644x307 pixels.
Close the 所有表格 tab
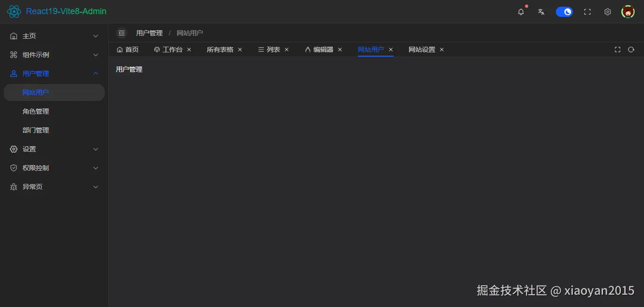coord(240,50)
